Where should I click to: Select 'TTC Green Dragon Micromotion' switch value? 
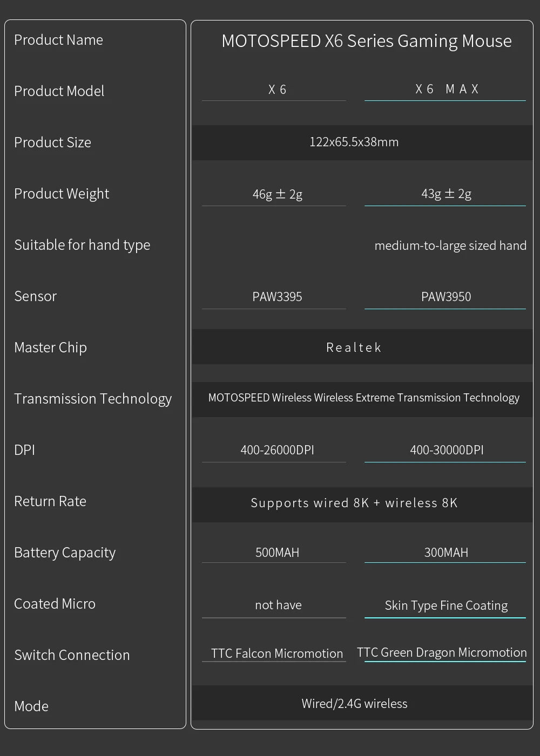tap(442, 652)
